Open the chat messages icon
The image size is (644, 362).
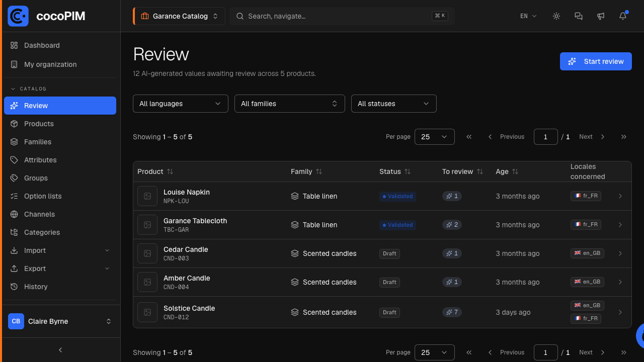point(579,16)
